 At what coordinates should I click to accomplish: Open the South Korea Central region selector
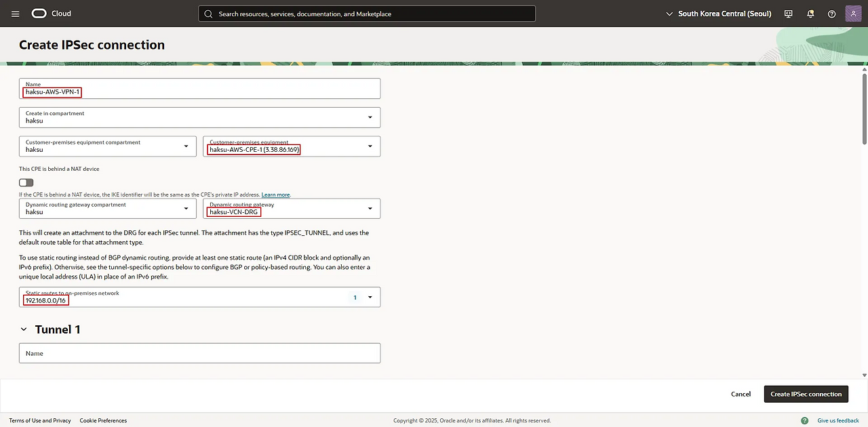click(x=719, y=14)
